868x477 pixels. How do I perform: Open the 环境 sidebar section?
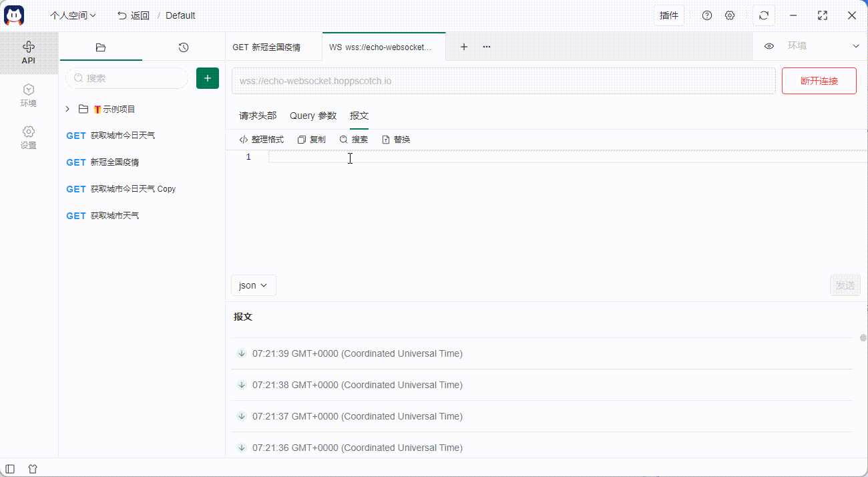pyautogui.click(x=29, y=96)
